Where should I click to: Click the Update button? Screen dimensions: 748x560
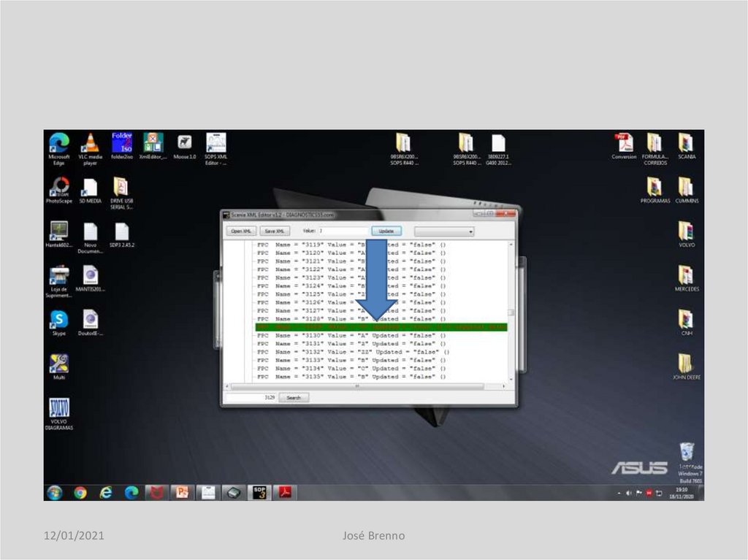tap(386, 231)
